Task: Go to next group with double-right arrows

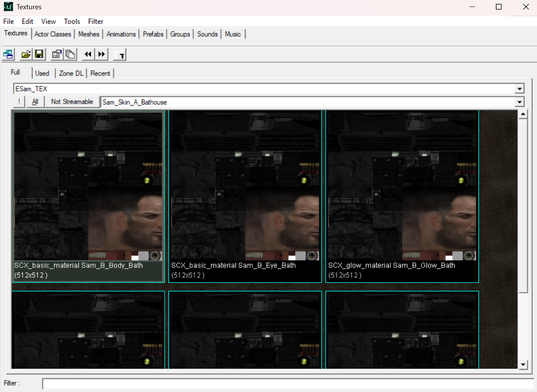Action: point(102,54)
